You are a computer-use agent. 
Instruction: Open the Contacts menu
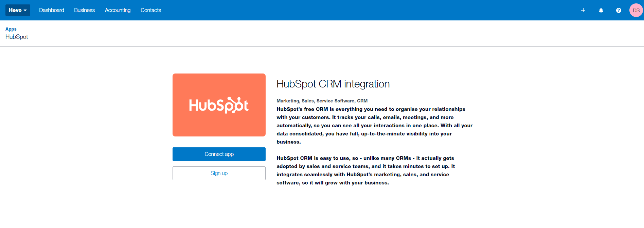point(151,10)
